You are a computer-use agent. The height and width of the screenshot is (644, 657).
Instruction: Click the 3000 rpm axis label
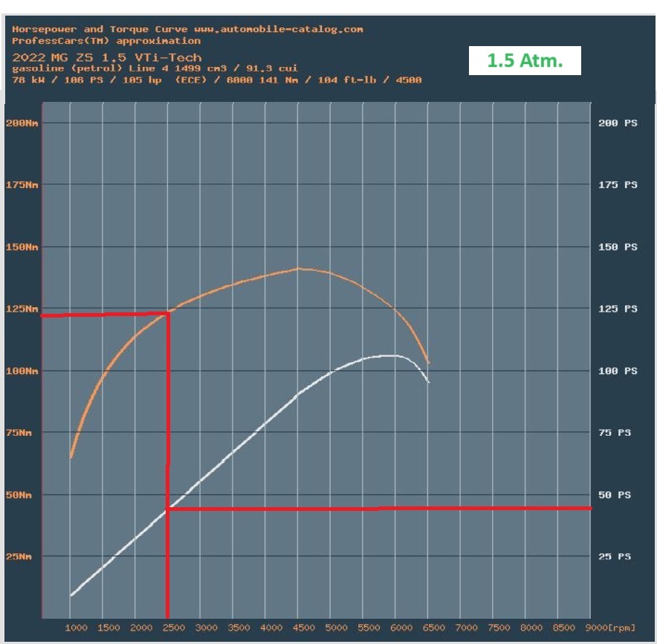[x=206, y=628]
